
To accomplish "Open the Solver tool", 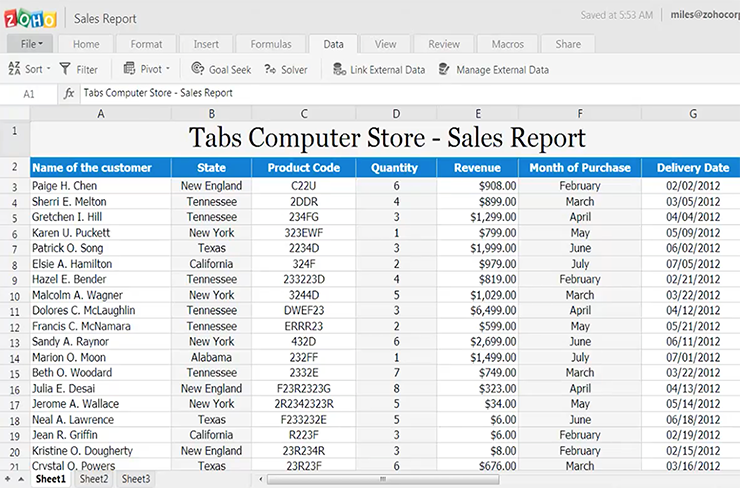I will tap(271, 69).
